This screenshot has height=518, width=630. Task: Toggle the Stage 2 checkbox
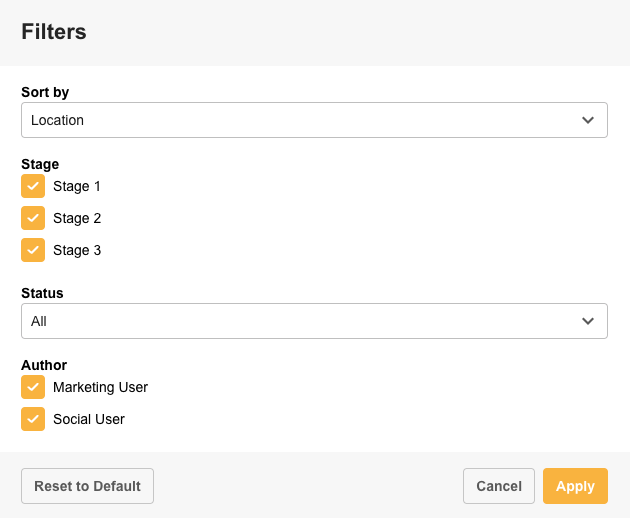click(x=33, y=218)
